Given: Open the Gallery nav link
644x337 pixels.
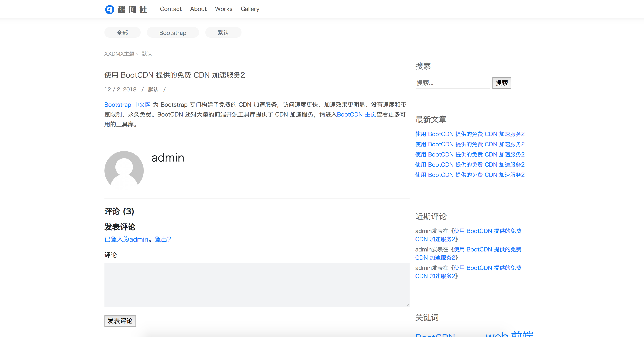Looking at the screenshot, I should coord(250,9).
